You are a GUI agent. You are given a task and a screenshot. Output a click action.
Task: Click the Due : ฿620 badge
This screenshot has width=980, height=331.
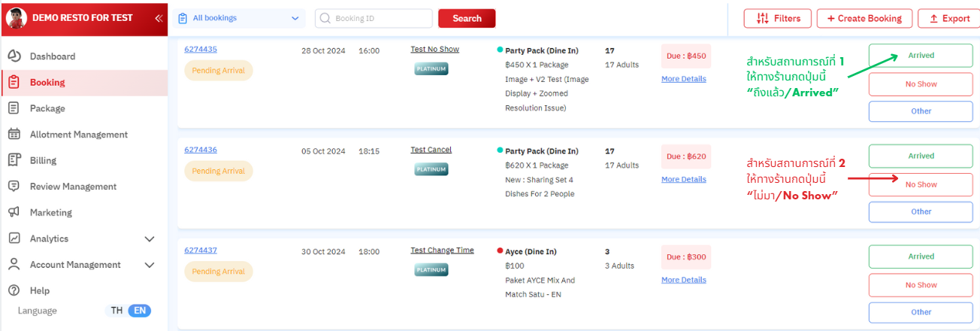pyautogui.click(x=686, y=156)
